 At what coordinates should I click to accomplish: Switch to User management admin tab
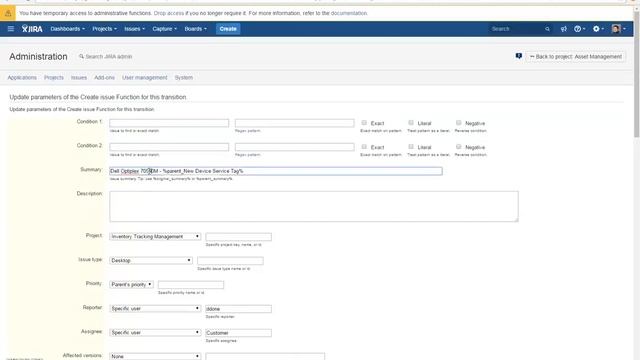point(144,78)
